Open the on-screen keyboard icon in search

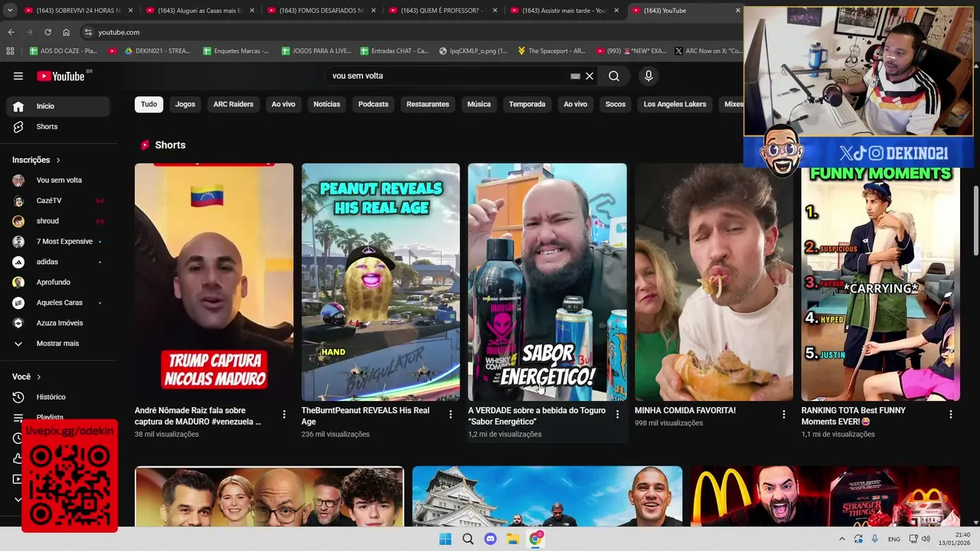click(575, 76)
